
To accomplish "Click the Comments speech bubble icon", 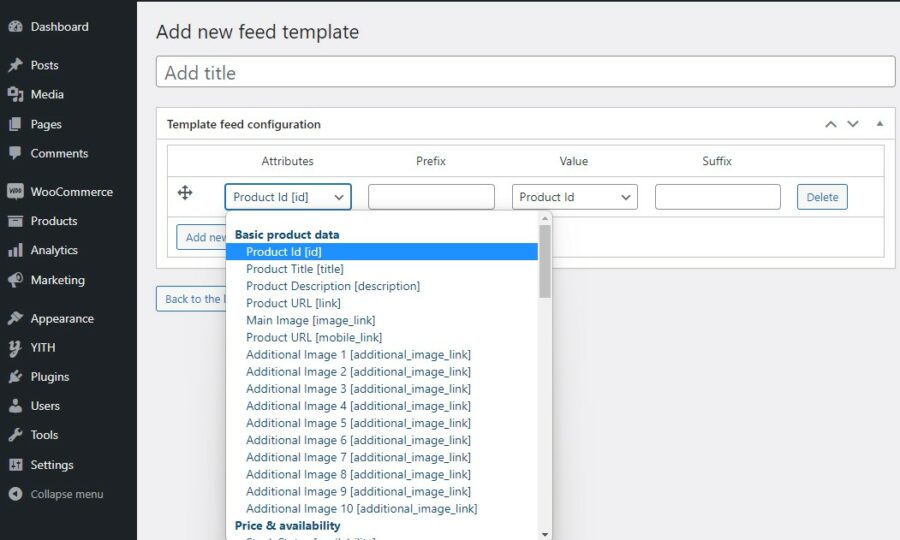I will (15, 153).
